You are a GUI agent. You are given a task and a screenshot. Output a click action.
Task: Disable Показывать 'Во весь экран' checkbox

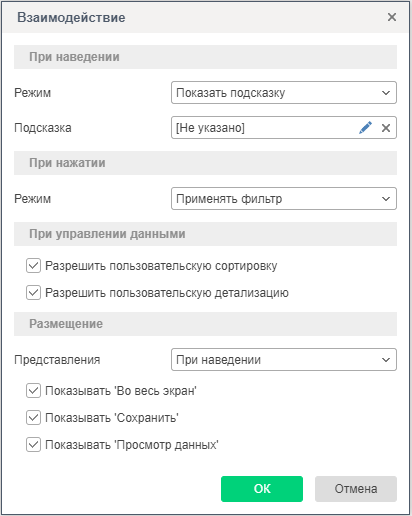pyautogui.click(x=33, y=391)
